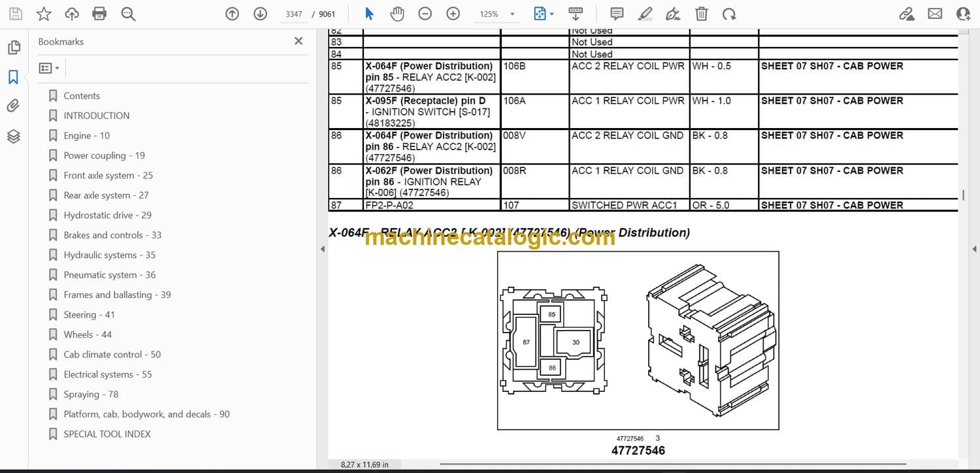980x473 pixels.
Task: Open the find text magnifier tool
Action: [x=128, y=14]
